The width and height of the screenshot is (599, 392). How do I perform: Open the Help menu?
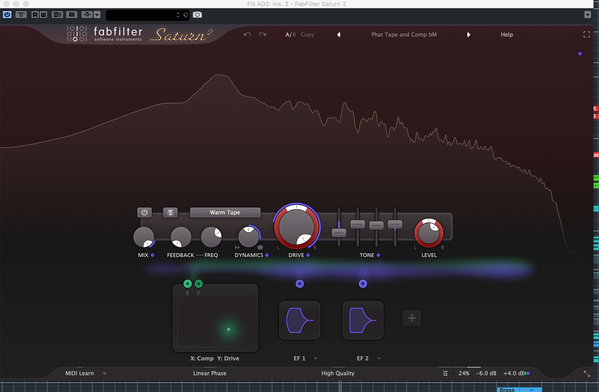pyautogui.click(x=507, y=34)
